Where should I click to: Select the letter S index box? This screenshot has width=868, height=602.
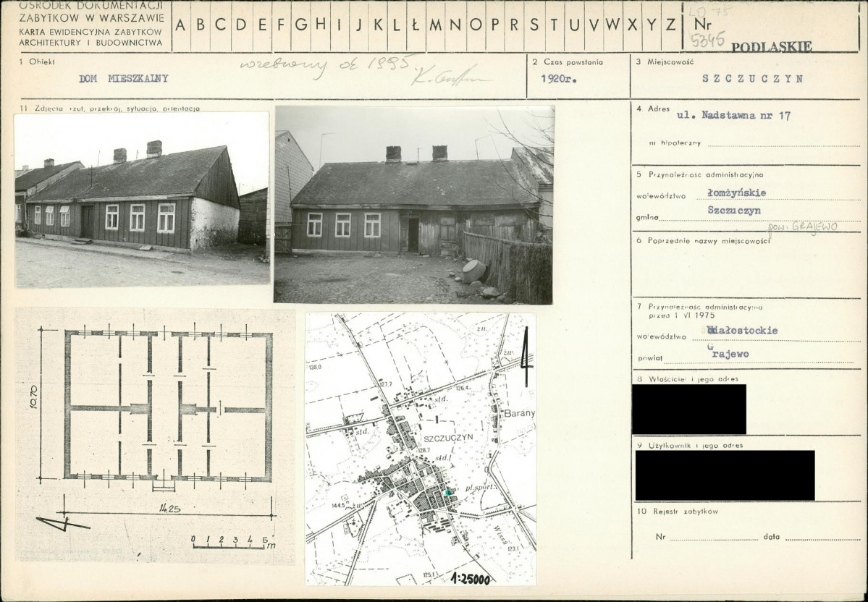(x=534, y=25)
